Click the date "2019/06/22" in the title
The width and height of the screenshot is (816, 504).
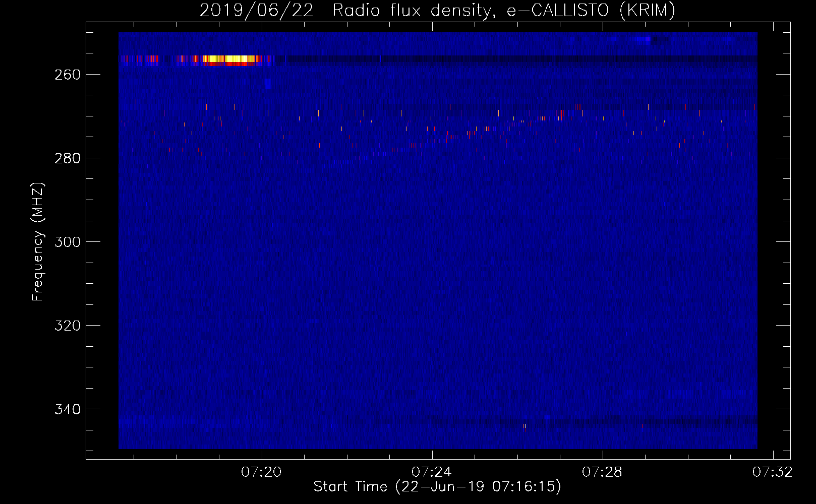pos(257,11)
